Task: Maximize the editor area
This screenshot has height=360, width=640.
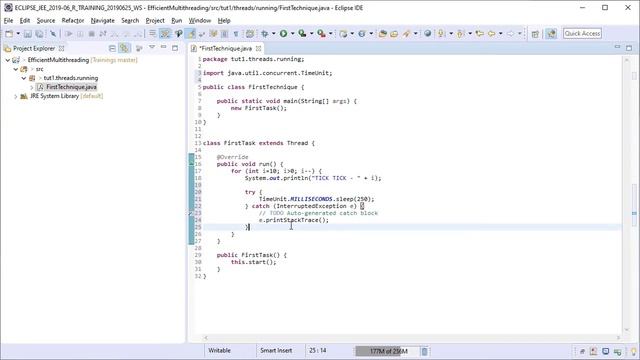Action: (x=629, y=48)
